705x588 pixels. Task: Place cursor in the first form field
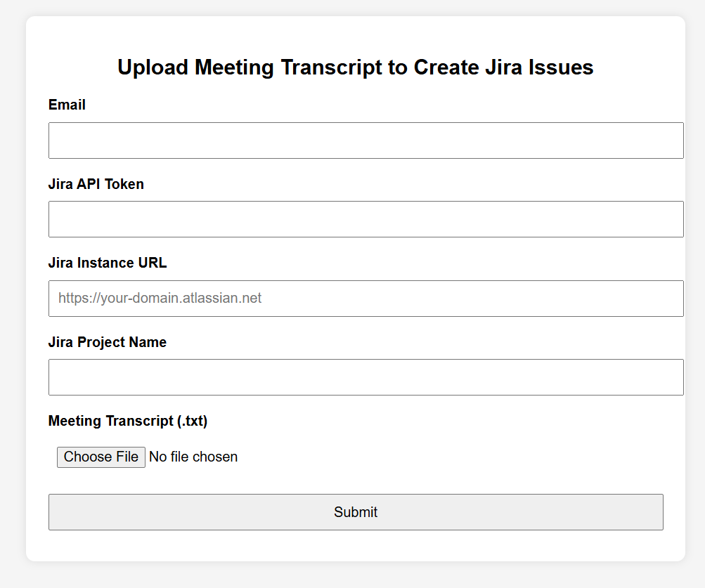(x=366, y=141)
